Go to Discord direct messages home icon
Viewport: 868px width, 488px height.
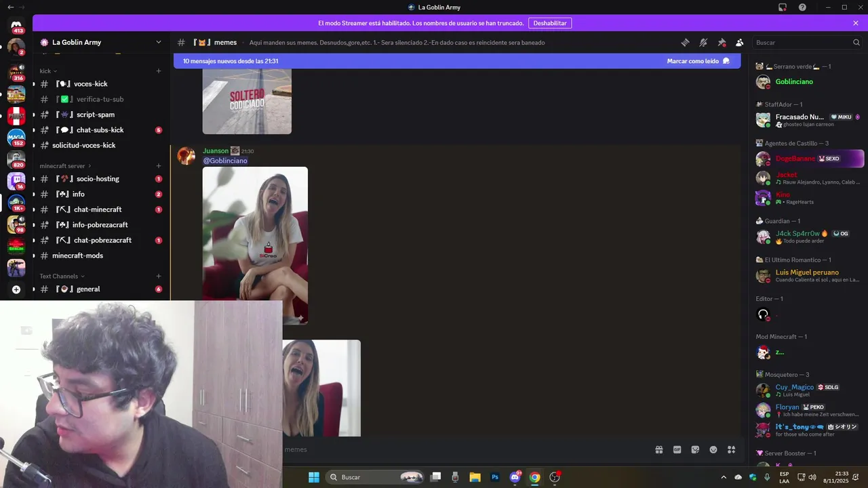[x=16, y=25]
